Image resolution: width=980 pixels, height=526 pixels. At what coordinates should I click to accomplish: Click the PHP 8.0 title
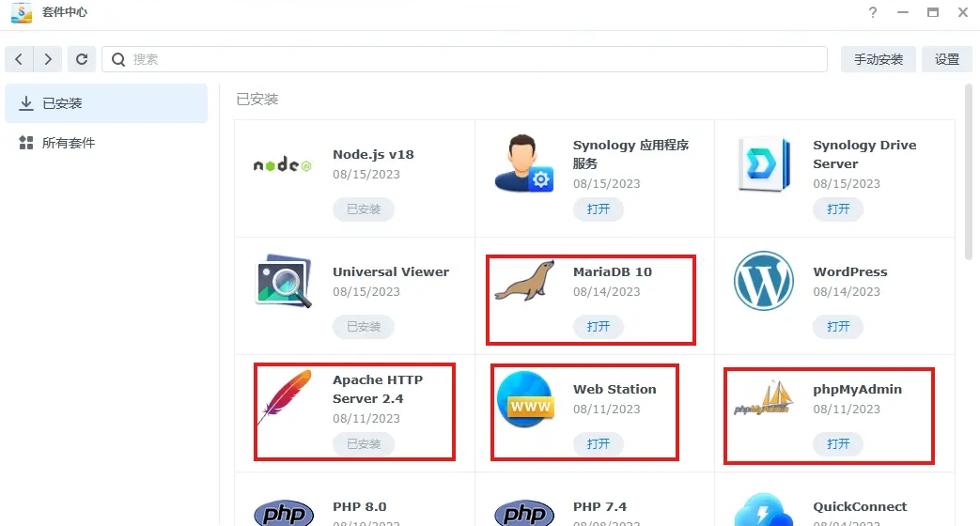tap(359, 506)
